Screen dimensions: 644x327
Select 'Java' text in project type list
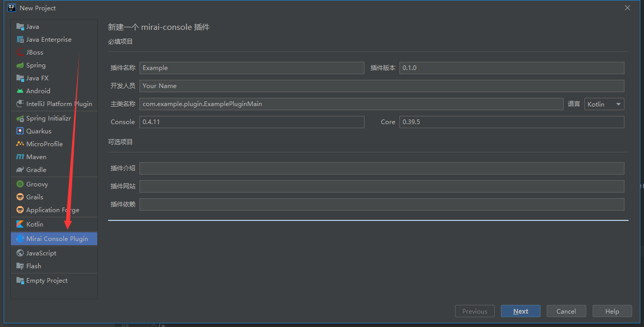coord(32,27)
